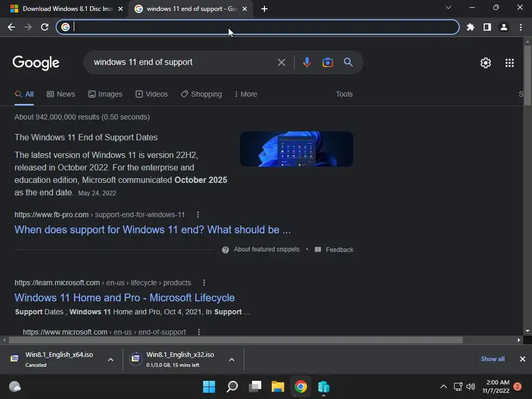The width and height of the screenshot is (532, 399).
Task: Open the Google apps grid
Action: [510, 63]
